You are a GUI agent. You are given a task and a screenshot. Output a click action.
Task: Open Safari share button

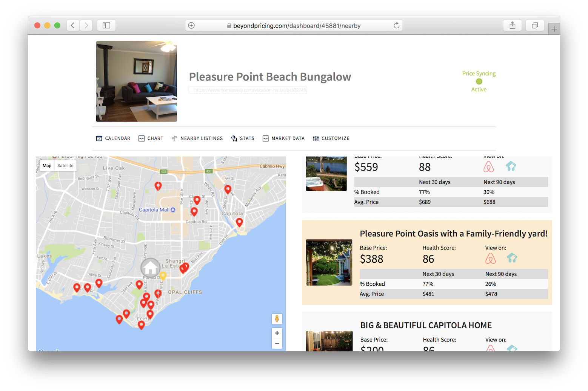pos(512,25)
